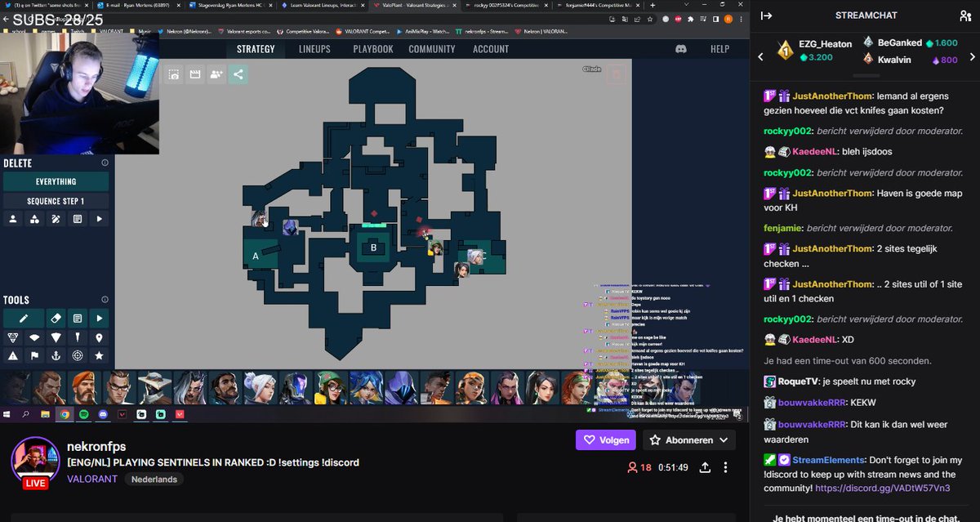Pick Neon from the agent bar
The width and height of the screenshot is (980, 522).
[365, 388]
